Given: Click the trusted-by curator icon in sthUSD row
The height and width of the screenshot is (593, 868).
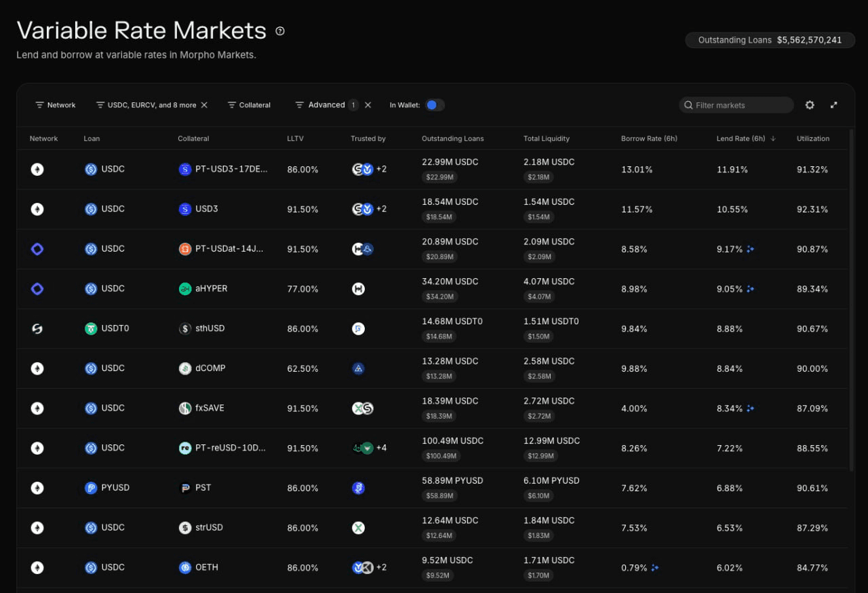Looking at the screenshot, I should coord(359,329).
